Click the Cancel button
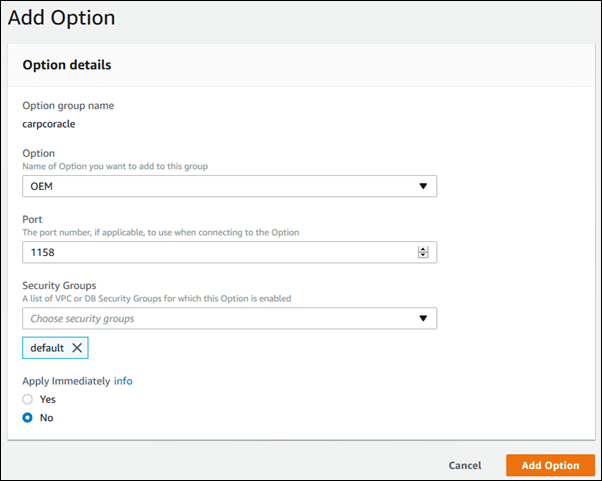 (x=464, y=465)
